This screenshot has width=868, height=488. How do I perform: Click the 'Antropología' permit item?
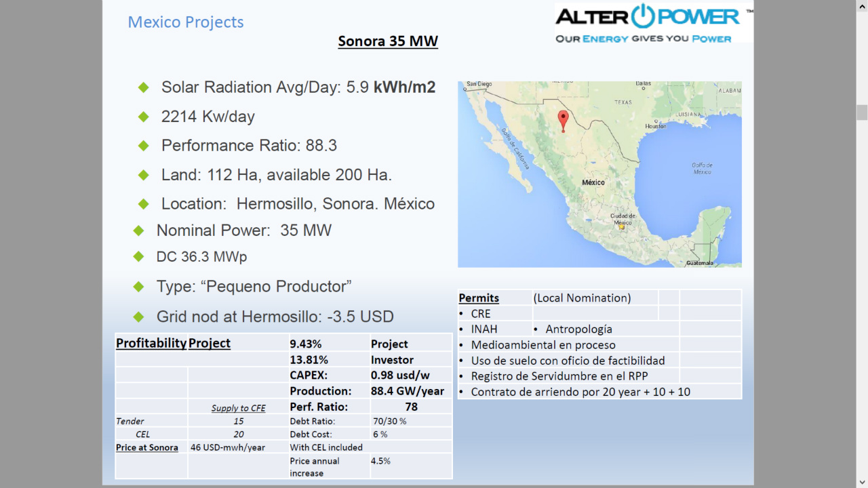point(578,329)
